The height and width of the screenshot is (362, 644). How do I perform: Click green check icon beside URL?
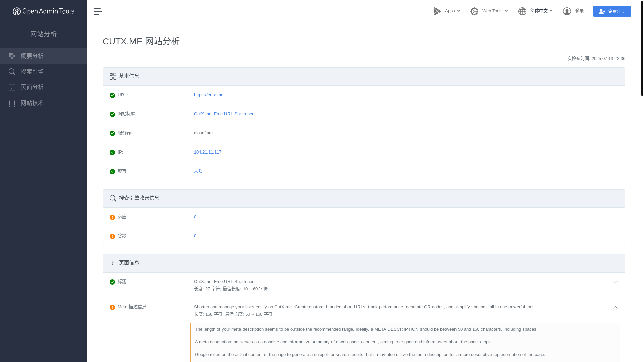pyautogui.click(x=112, y=95)
